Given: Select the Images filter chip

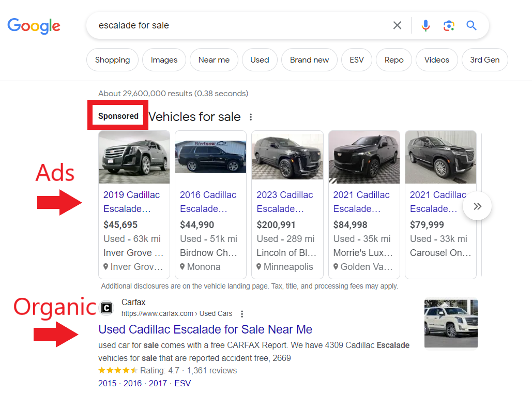Looking at the screenshot, I should [164, 60].
